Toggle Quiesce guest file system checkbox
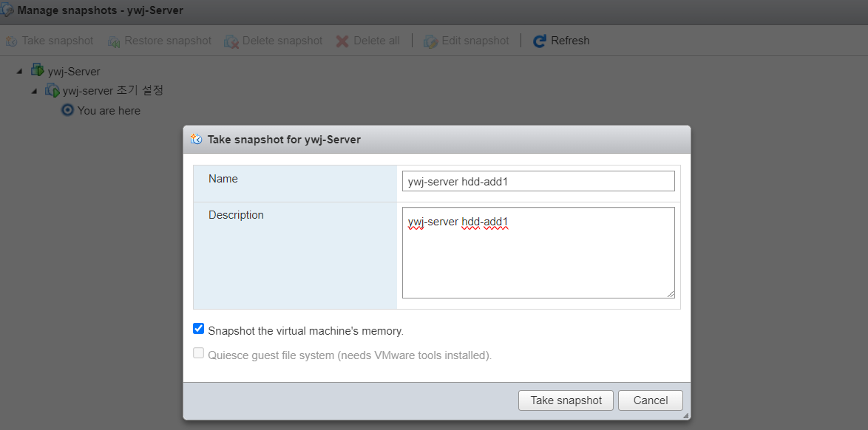This screenshot has width=868, height=430. coord(199,353)
